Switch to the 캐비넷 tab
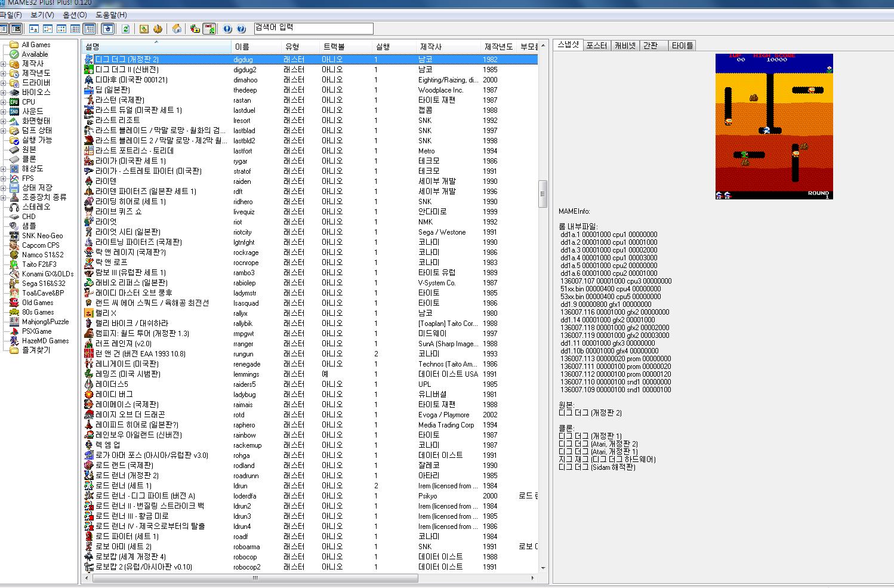The width and height of the screenshot is (894, 588). [x=625, y=45]
